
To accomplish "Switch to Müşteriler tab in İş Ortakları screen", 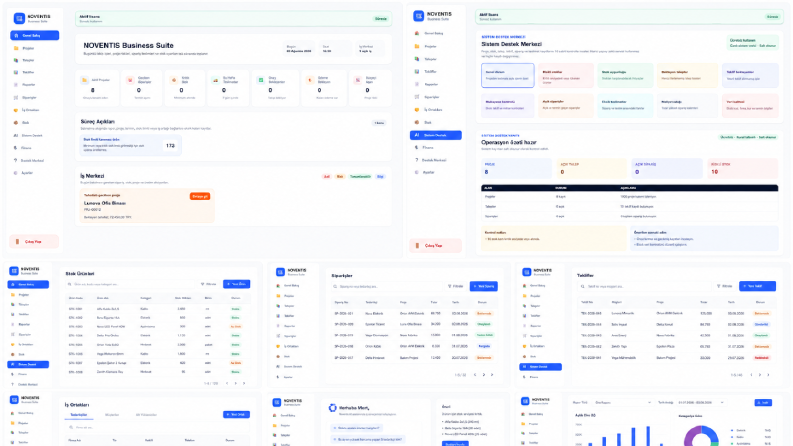I will click(112, 415).
